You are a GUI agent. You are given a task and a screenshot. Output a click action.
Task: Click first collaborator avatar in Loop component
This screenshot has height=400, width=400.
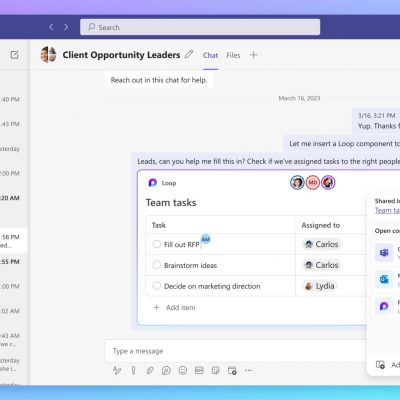point(297,182)
